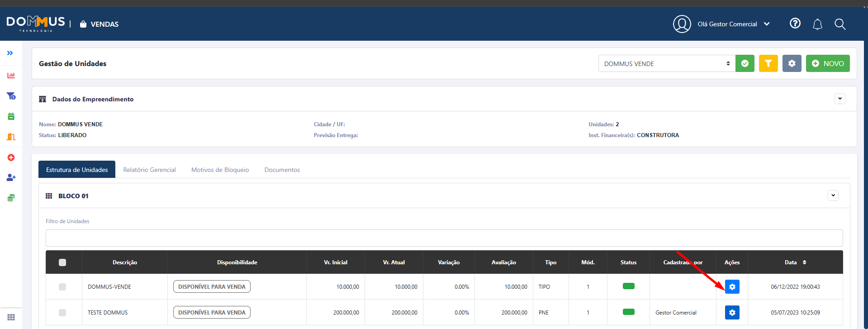The height and width of the screenshot is (329, 868).
Task: Open the search magnifier in header
Action: (840, 24)
